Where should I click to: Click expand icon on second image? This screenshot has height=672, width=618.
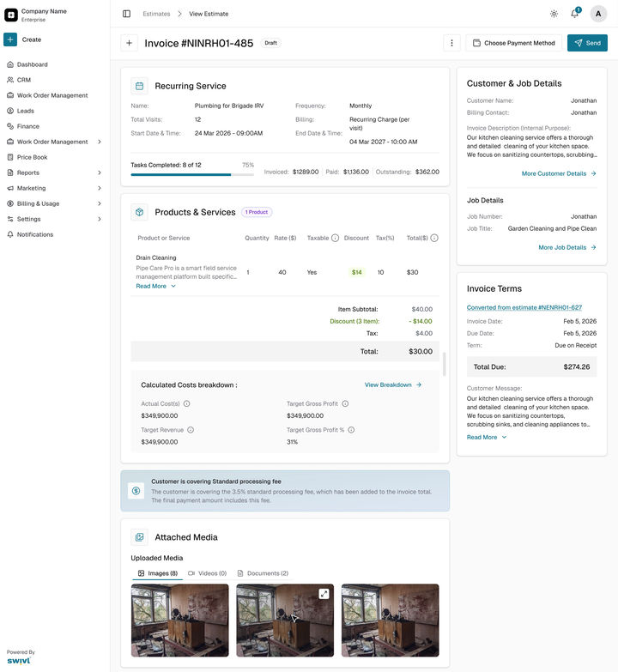pyautogui.click(x=324, y=594)
